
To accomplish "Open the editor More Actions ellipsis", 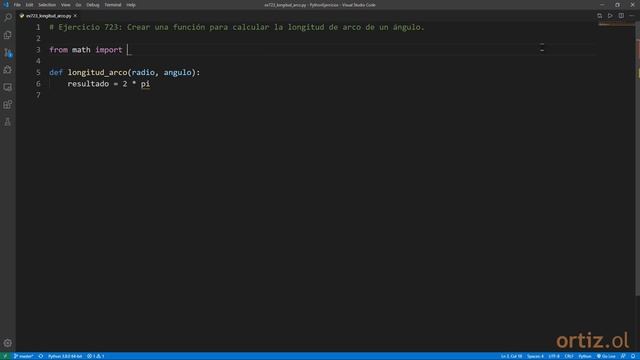I will click(x=632, y=16).
